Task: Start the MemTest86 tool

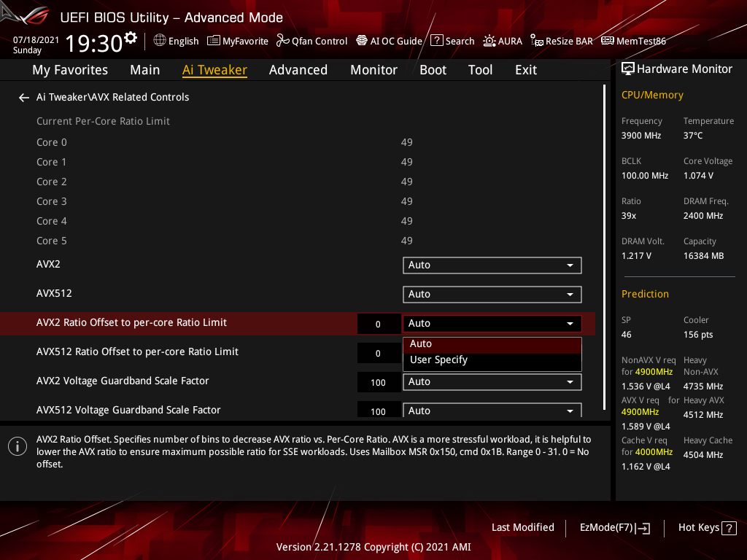Action: pyautogui.click(x=633, y=41)
